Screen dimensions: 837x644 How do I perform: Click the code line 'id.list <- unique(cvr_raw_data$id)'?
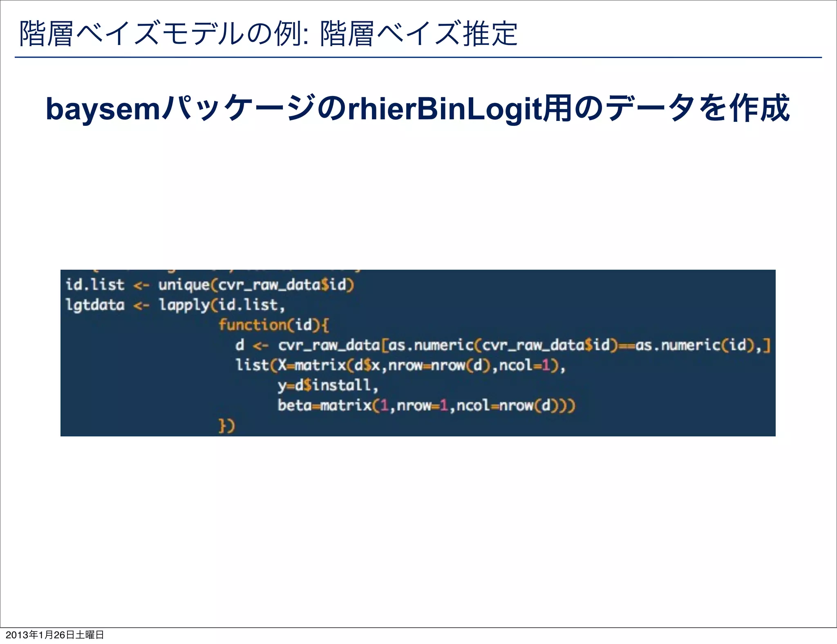pyautogui.click(x=210, y=285)
